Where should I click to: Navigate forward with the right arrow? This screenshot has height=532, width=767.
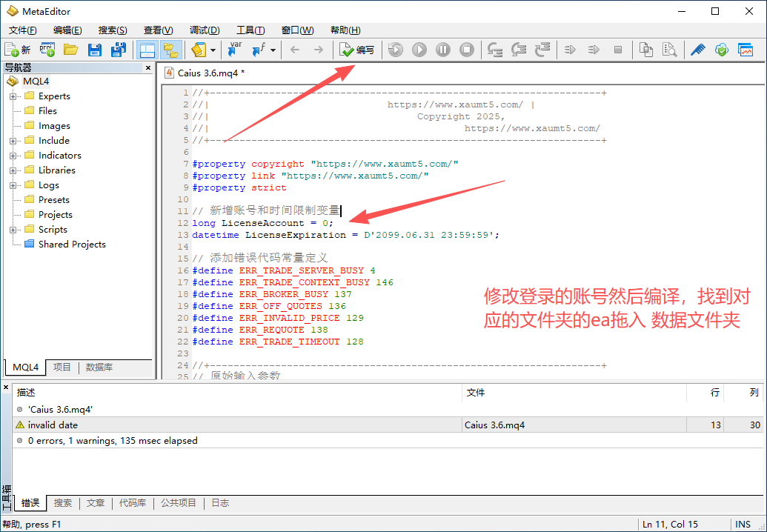[318, 50]
